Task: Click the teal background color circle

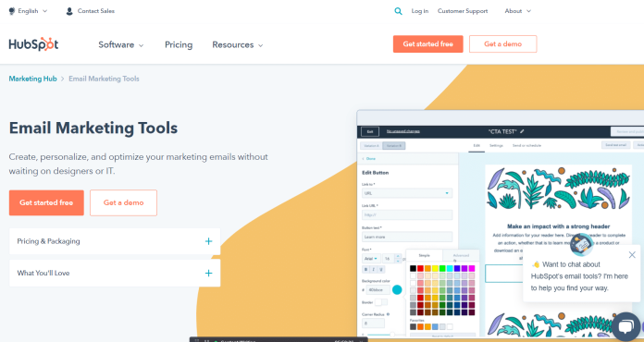Action: 397,290
